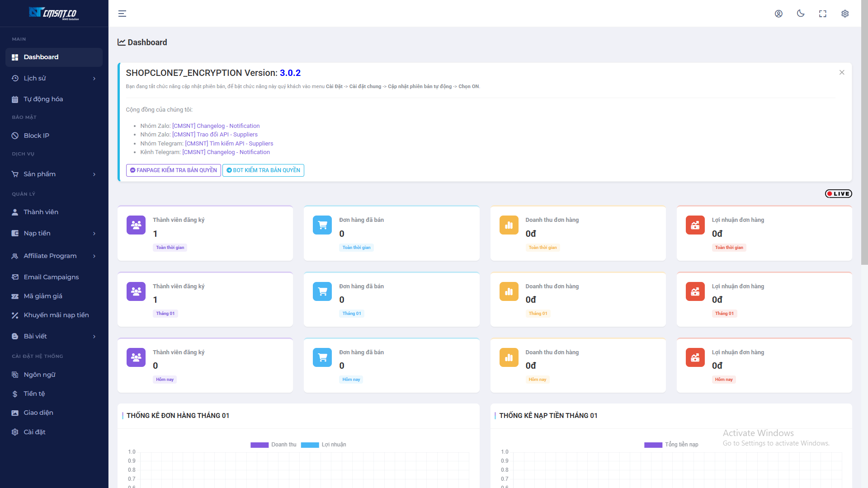The height and width of the screenshot is (488, 868).
Task: Open the user profile icon in header
Action: coord(778,14)
